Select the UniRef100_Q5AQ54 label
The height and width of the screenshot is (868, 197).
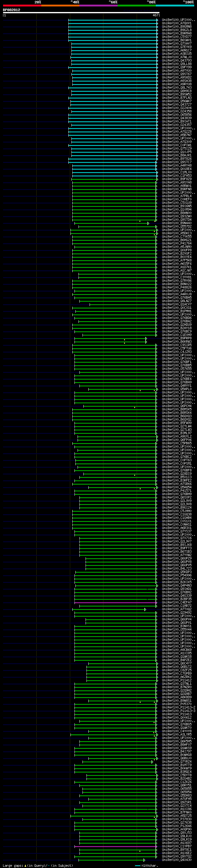coord(176,487)
